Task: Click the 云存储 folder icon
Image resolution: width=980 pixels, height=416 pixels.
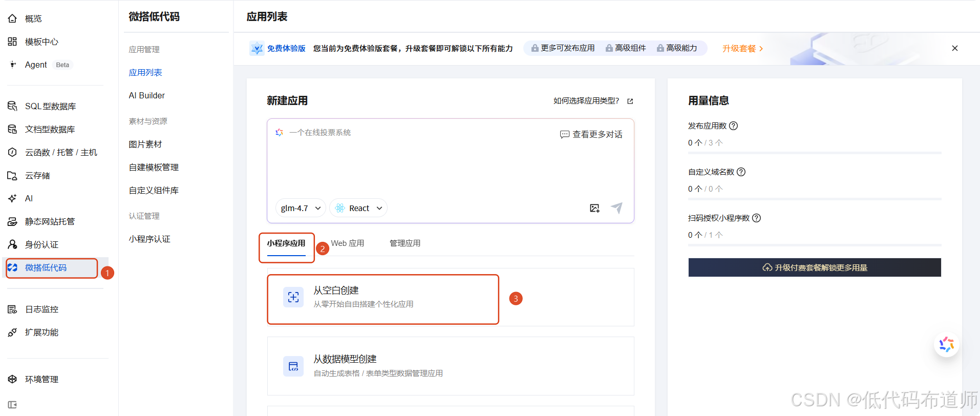Action: click(12, 175)
